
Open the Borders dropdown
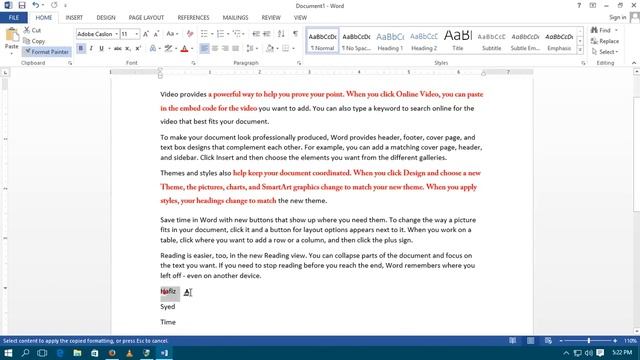293,49
